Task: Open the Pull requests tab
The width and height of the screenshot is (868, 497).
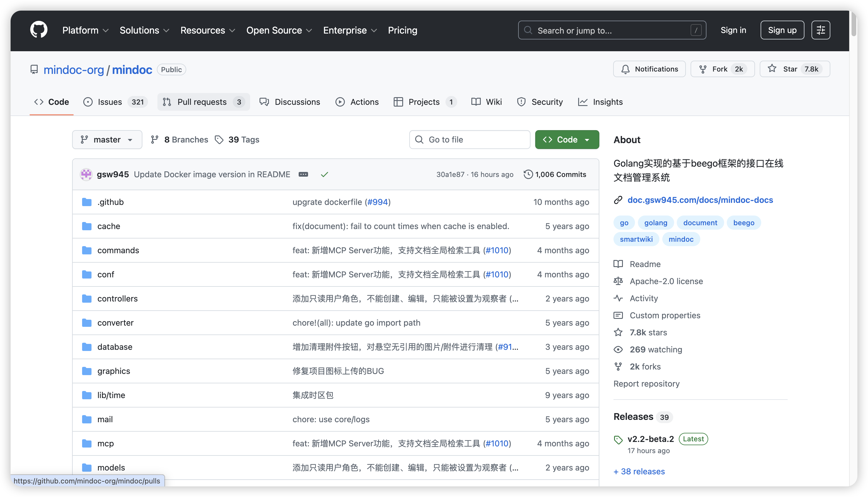Action: point(203,102)
